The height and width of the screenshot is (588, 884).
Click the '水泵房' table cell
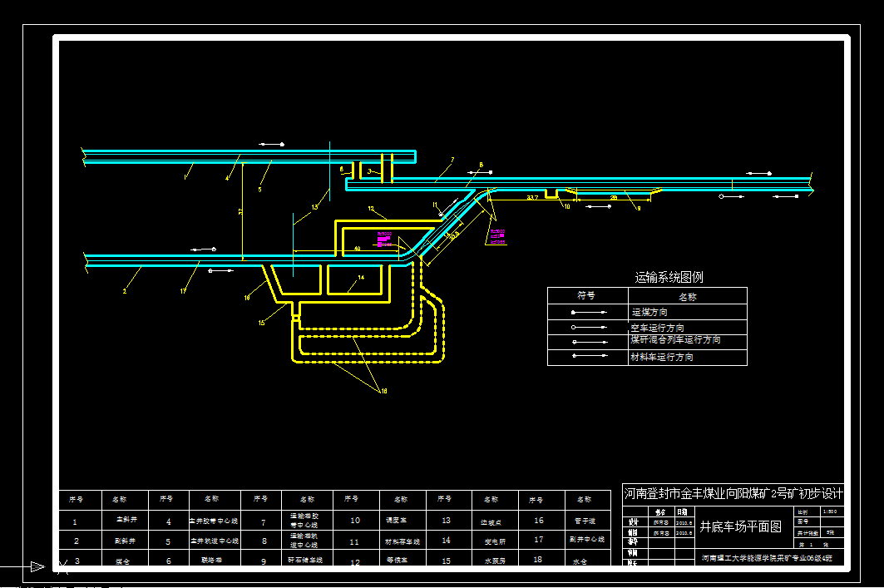(495, 561)
